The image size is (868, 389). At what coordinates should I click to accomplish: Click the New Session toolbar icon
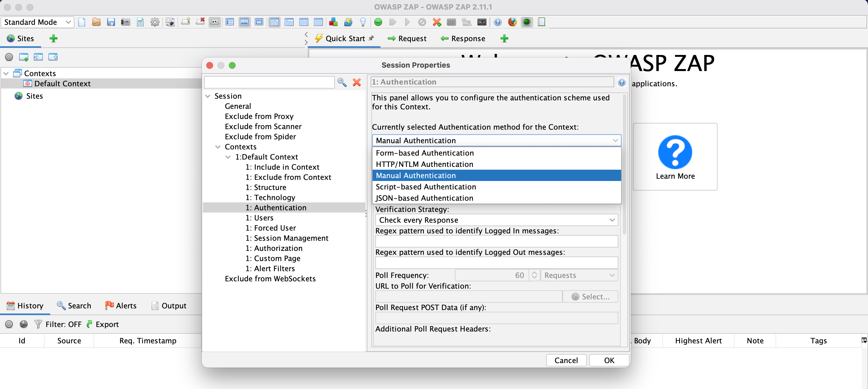tap(81, 22)
